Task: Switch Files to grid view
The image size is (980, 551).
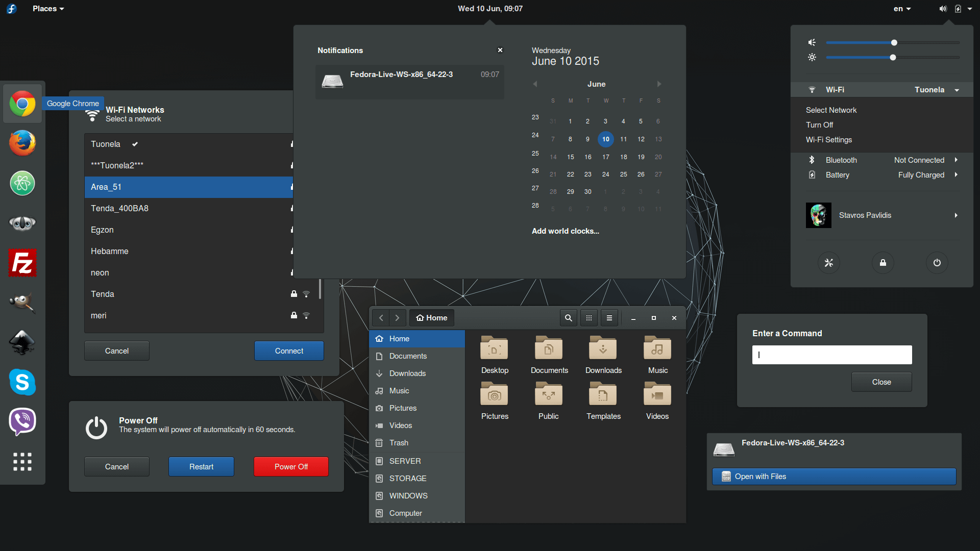Action: click(x=589, y=318)
